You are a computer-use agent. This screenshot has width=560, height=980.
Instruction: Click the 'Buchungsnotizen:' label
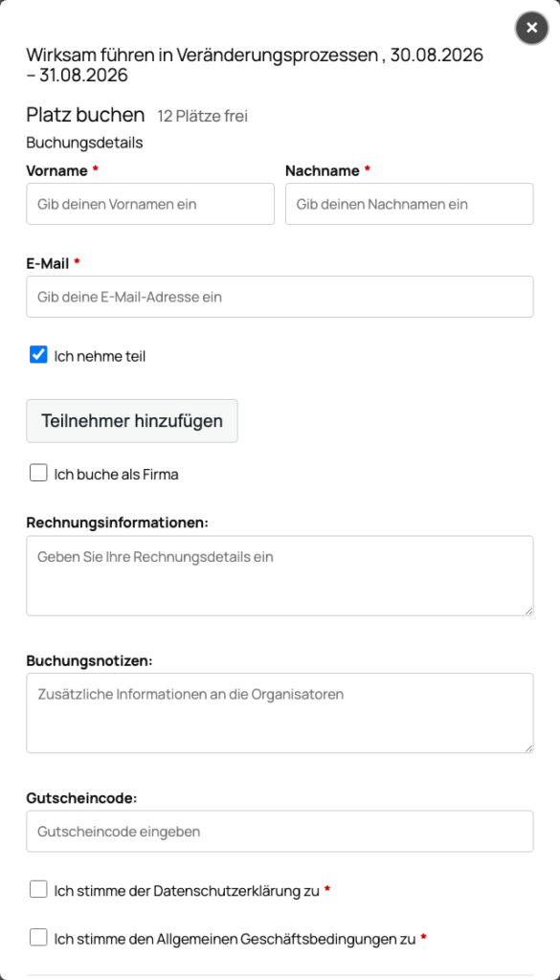[89, 660]
